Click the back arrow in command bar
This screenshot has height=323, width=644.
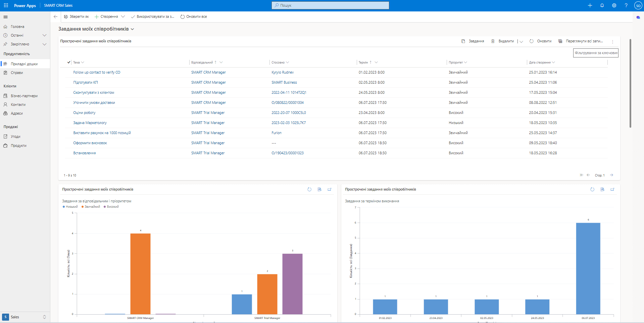pos(56,16)
